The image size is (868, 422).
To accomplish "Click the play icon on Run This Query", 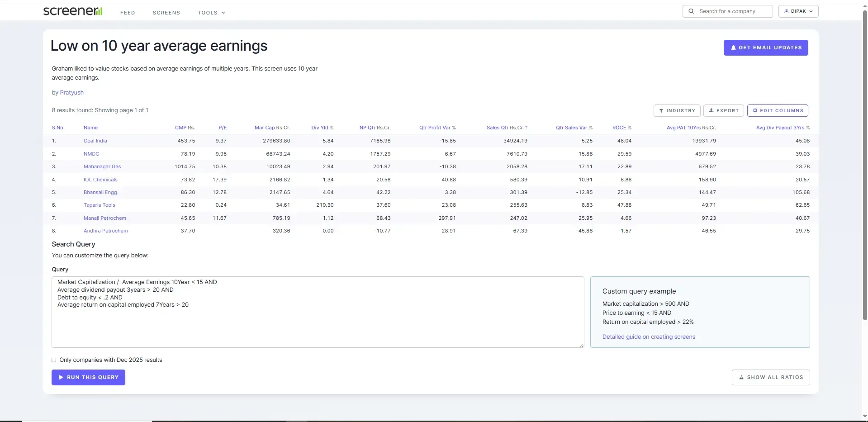I will pos(61,378).
